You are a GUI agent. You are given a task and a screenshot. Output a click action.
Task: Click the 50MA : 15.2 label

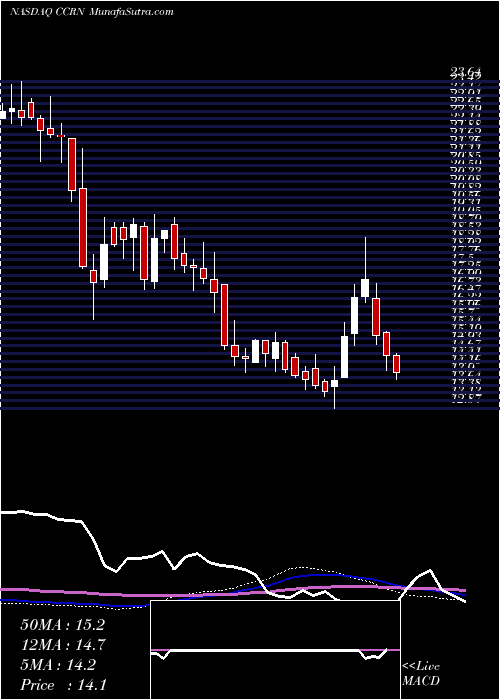[62, 625]
